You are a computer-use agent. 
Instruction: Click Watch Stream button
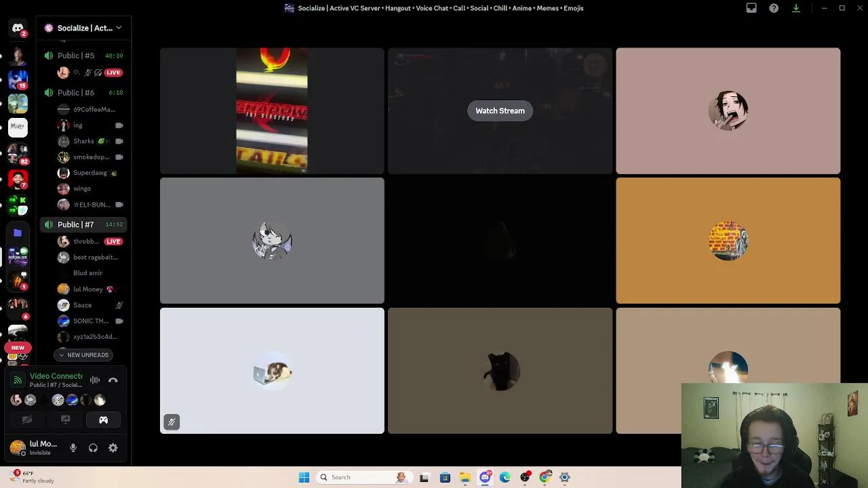click(500, 110)
